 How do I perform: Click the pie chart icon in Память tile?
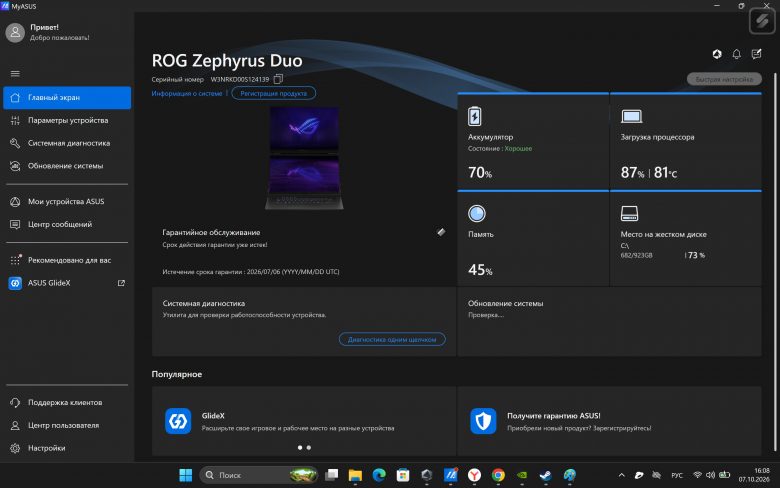pos(477,213)
